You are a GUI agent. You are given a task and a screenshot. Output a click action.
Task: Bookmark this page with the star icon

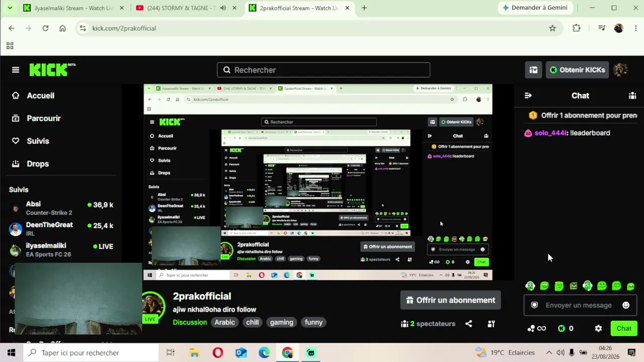coord(552,28)
